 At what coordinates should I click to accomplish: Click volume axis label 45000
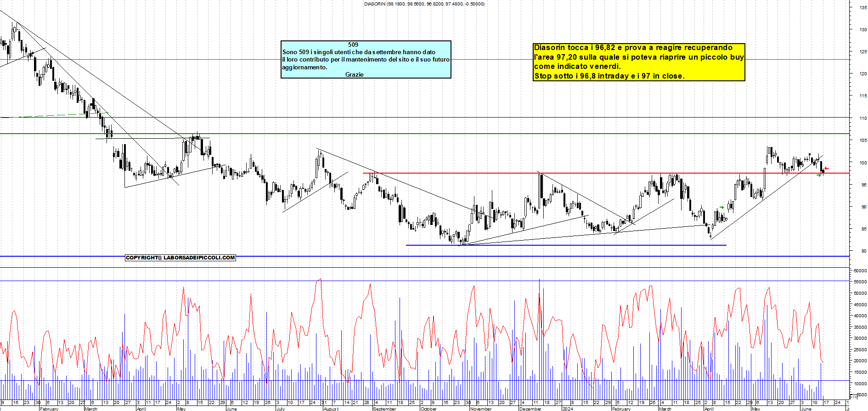861,305
